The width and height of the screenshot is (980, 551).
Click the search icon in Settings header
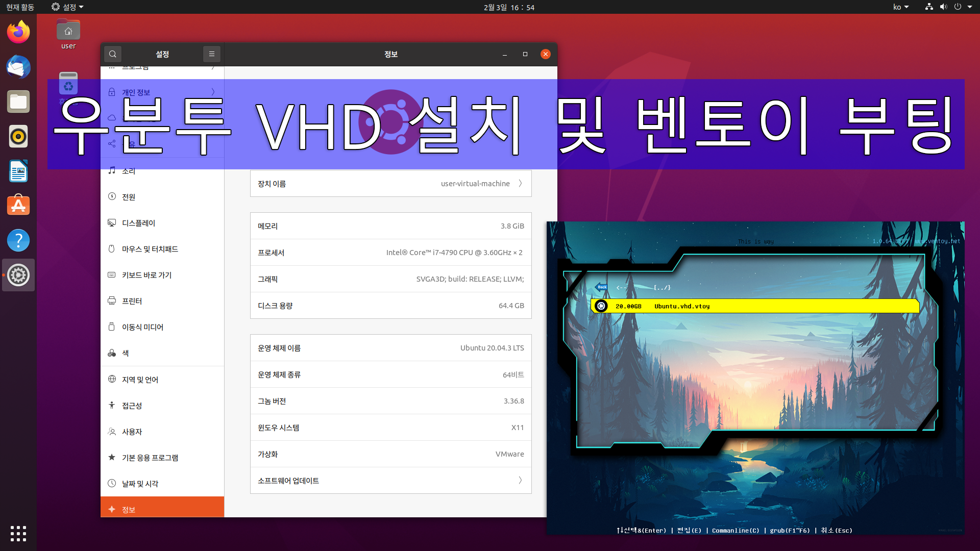click(x=113, y=54)
